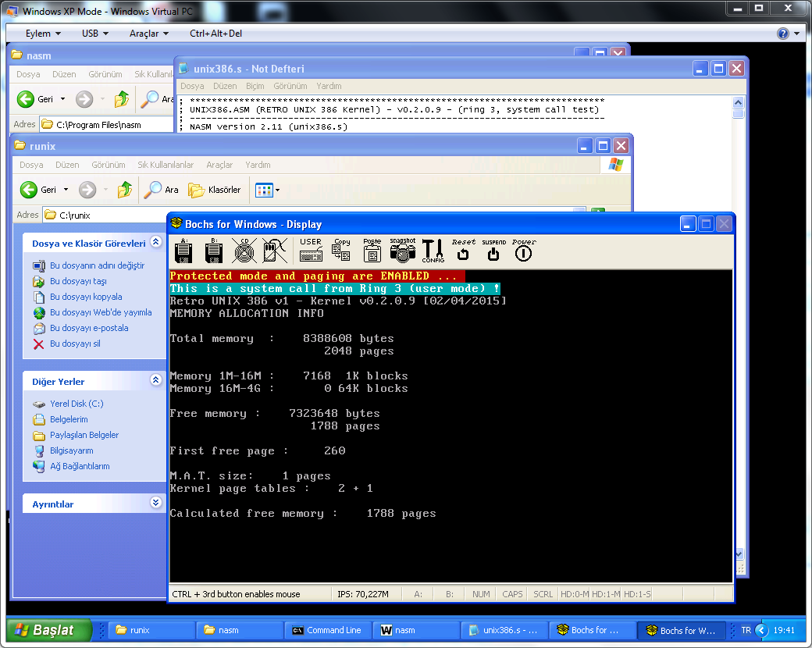The height and width of the screenshot is (648, 812).
Task: Collapse Dosya ve Klasör Görevleri panel
Action: click(156, 242)
